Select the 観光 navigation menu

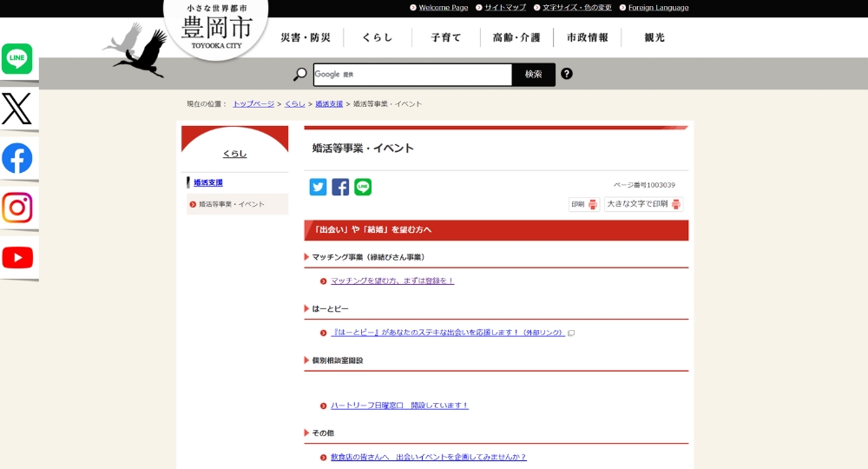click(654, 38)
